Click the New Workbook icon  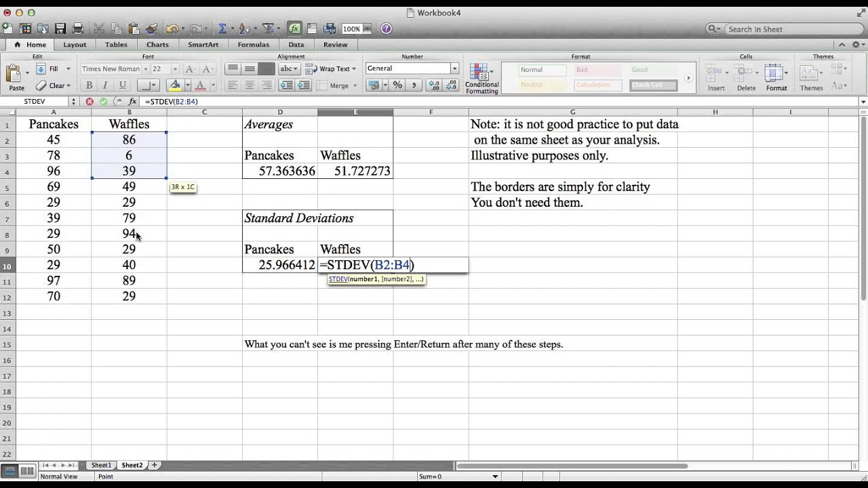[7, 28]
